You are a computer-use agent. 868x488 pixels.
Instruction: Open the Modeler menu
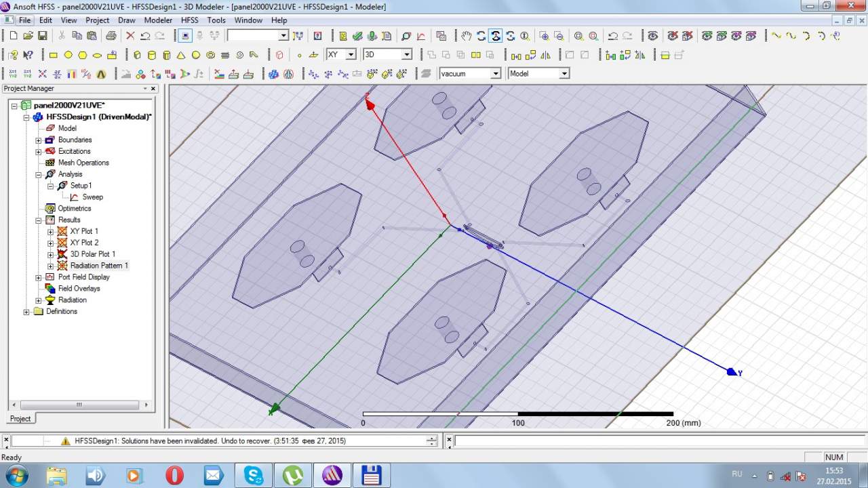tap(158, 20)
